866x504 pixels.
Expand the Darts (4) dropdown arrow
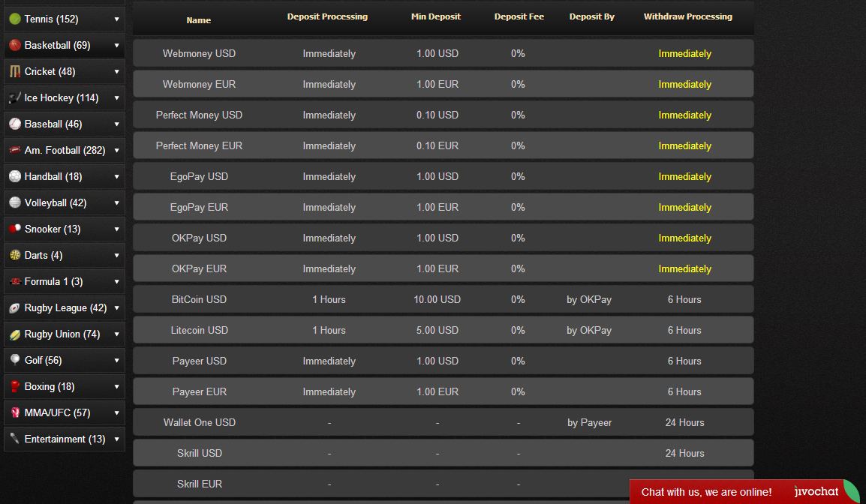coord(116,255)
